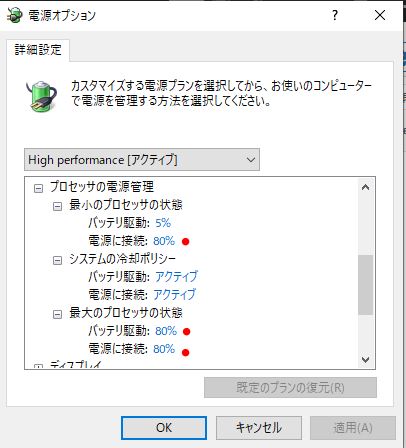Edit minimum processor バッテリ駆動 5% value
Image resolution: width=406 pixels, height=448 pixels.
click(163, 223)
